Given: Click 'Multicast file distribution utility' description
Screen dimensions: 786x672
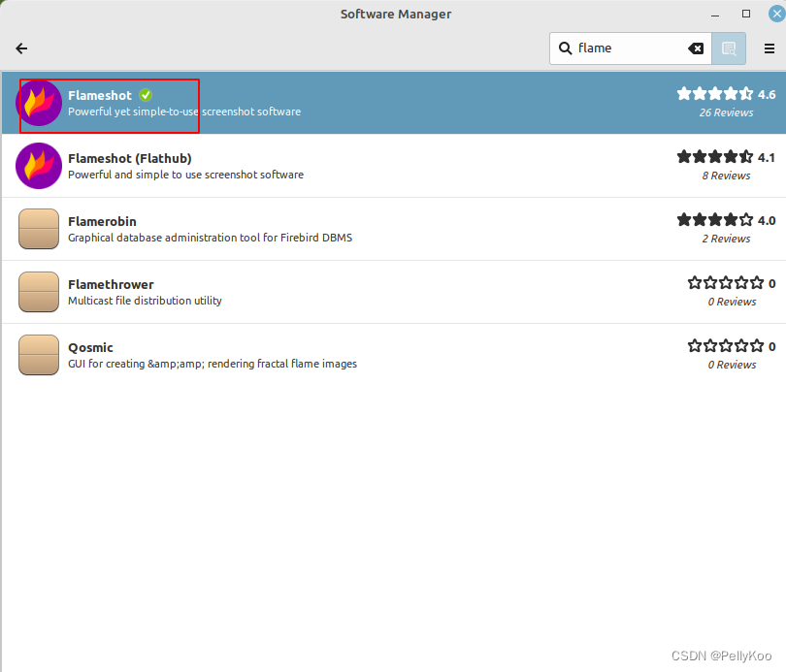Looking at the screenshot, I should tap(145, 301).
